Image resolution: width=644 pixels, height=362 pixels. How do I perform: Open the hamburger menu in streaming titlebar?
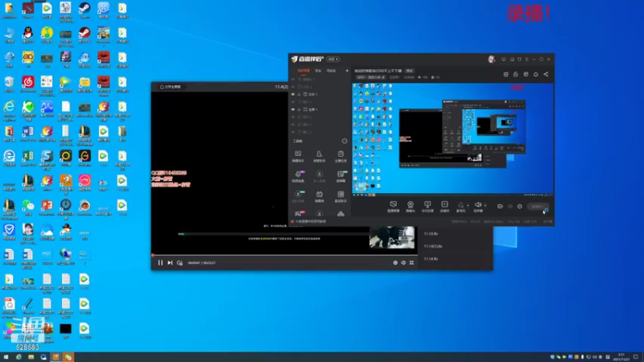pyautogui.click(x=526, y=59)
